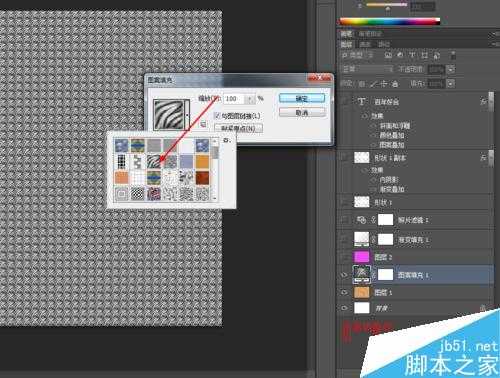The height and width of the screenshot is (378, 500).
Task: Show the 照片滤镜 1 layer
Action: [345, 220]
